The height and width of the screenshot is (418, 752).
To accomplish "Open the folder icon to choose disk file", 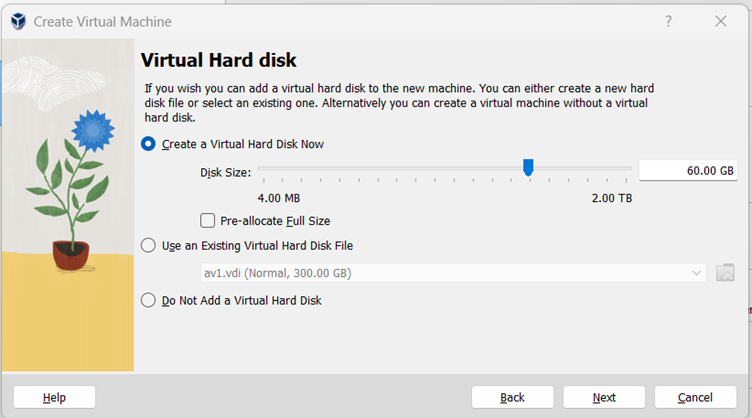I will (726, 273).
